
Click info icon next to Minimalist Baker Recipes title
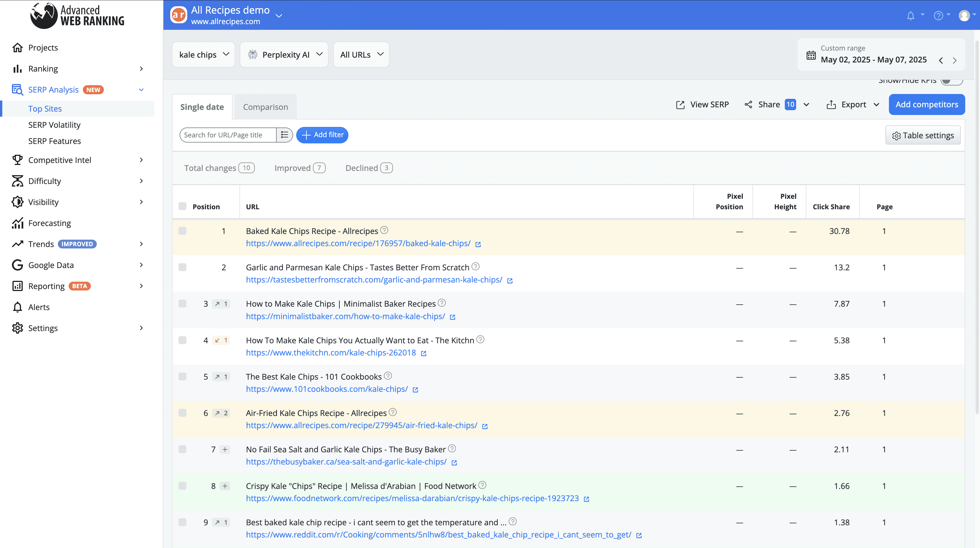[442, 303]
